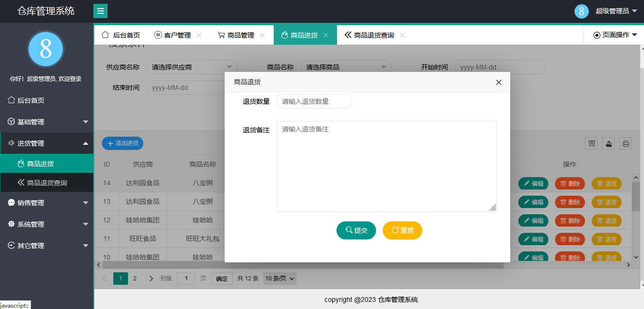Click the print icon above the table
This screenshot has height=309, width=644.
click(625, 143)
